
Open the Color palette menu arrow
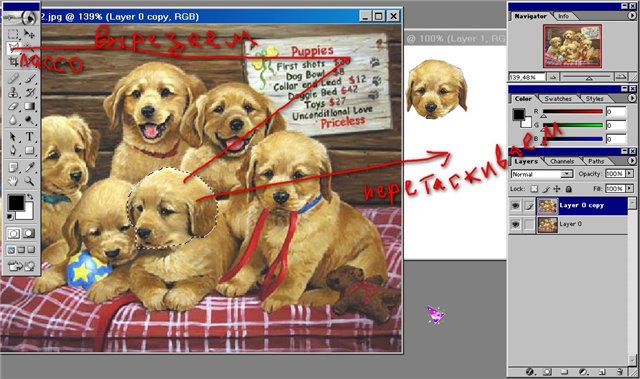[631, 98]
